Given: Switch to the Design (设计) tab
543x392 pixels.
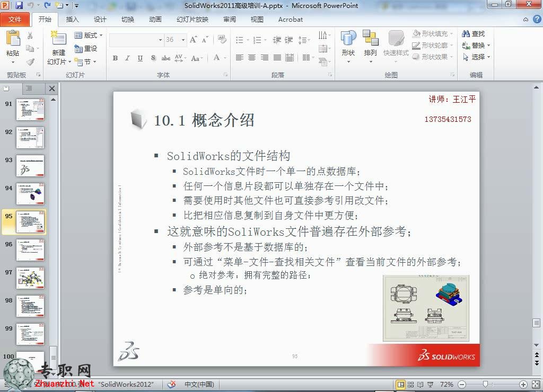Looking at the screenshot, I should pyautogui.click(x=100, y=20).
